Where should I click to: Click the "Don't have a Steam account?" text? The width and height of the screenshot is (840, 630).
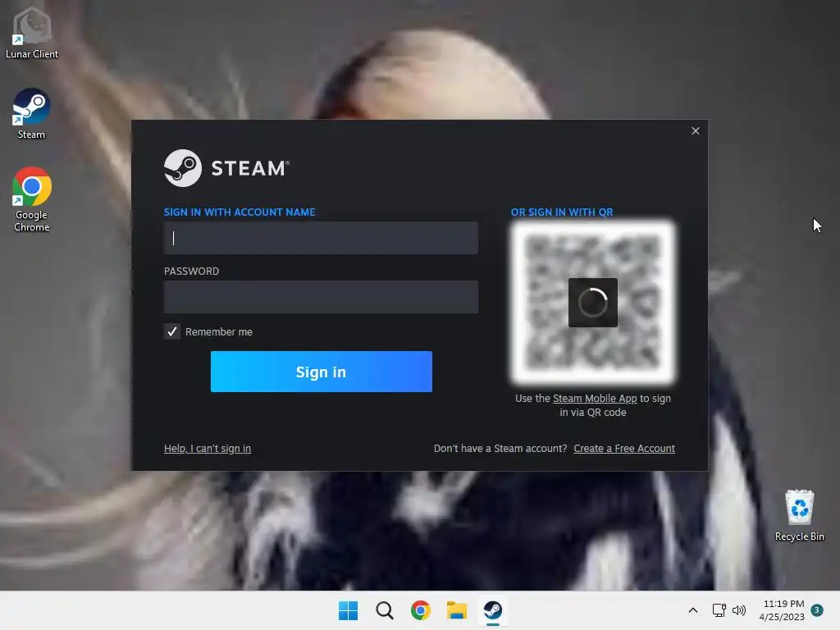point(500,449)
